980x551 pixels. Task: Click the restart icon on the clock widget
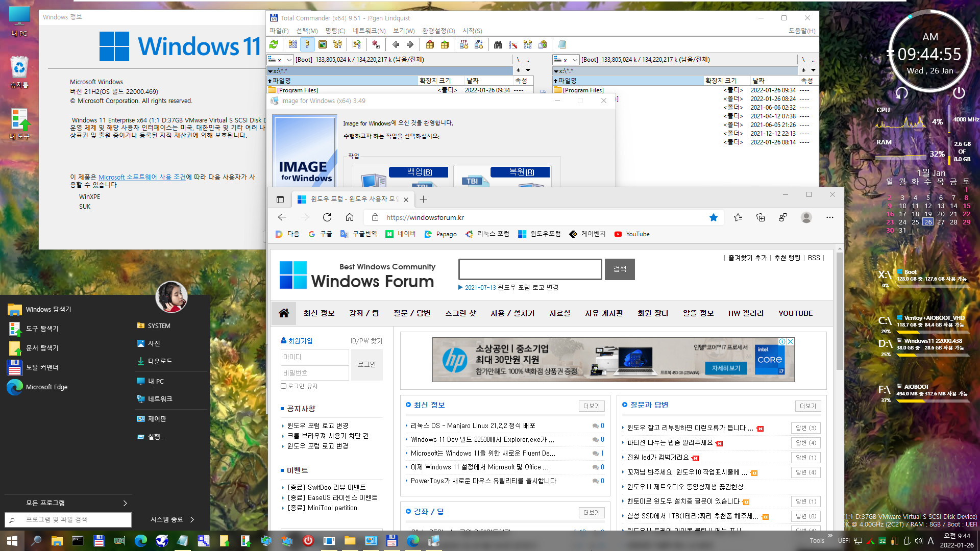click(x=902, y=93)
